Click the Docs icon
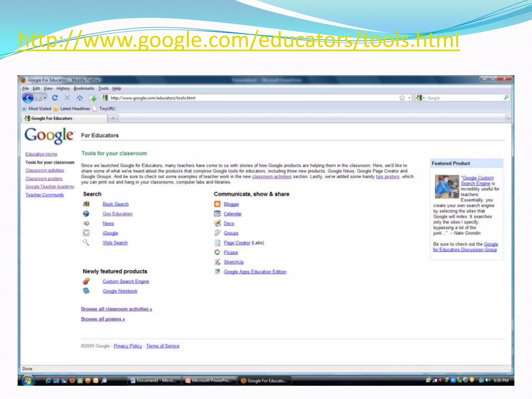The width and height of the screenshot is (532, 399). pos(217,223)
